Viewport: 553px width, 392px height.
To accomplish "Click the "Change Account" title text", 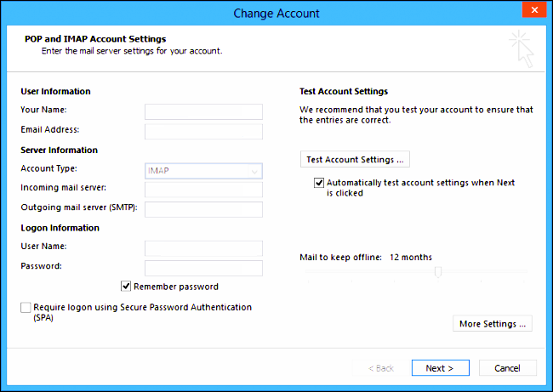I will (x=276, y=14).
